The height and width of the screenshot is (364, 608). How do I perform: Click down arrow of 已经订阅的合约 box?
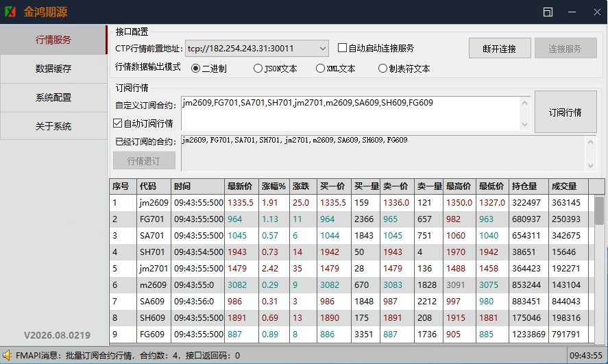click(591, 165)
